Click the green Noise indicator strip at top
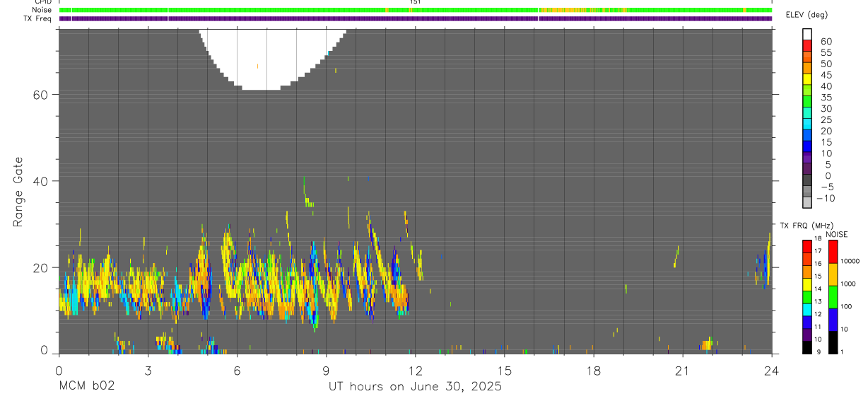Image resolution: width=868 pixels, height=401 pixels. point(416,10)
